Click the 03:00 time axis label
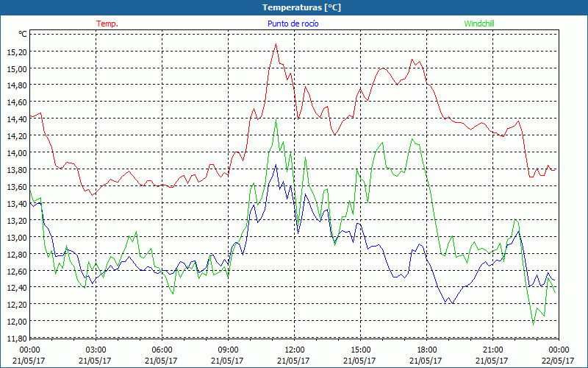This screenshot has height=368, width=588. point(96,350)
